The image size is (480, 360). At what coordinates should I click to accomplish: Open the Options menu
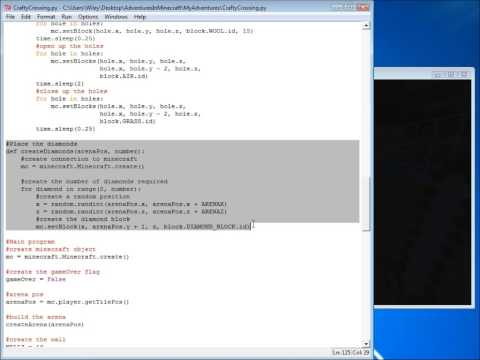(x=88, y=17)
